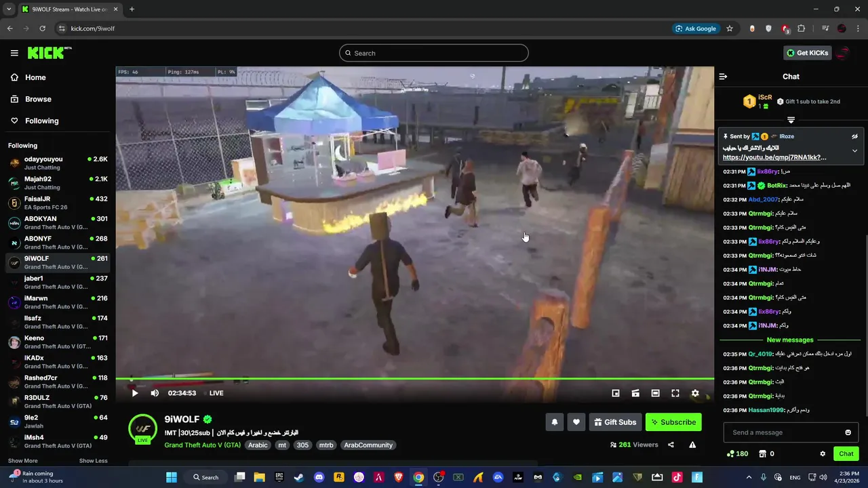Image resolution: width=868 pixels, height=488 pixels.
Task: Click the Get KICKs button
Action: pyautogui.click(x=807, y=53)
